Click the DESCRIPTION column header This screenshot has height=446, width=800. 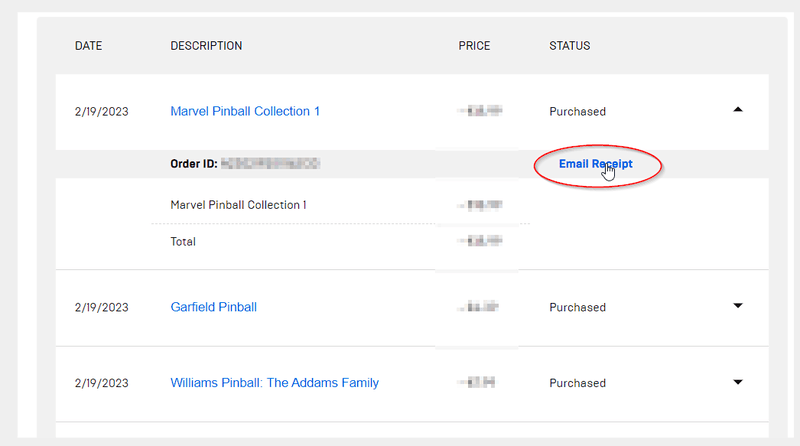206,46
